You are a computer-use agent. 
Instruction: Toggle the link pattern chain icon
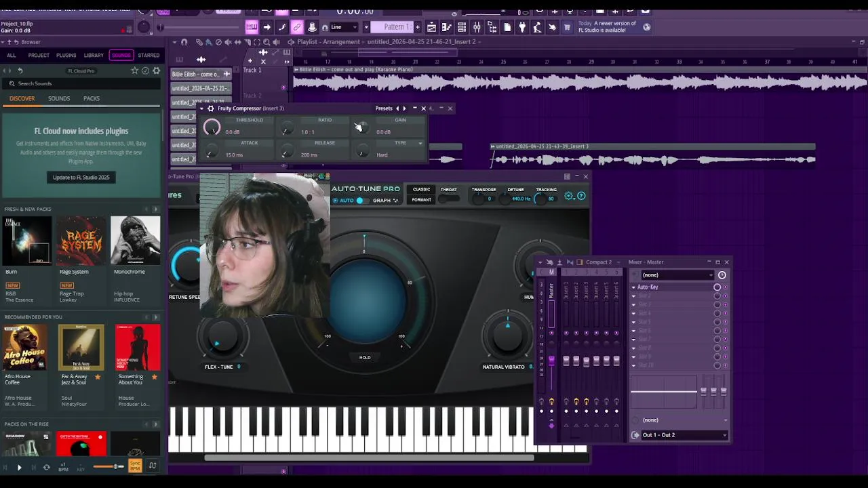click(297, 27)
